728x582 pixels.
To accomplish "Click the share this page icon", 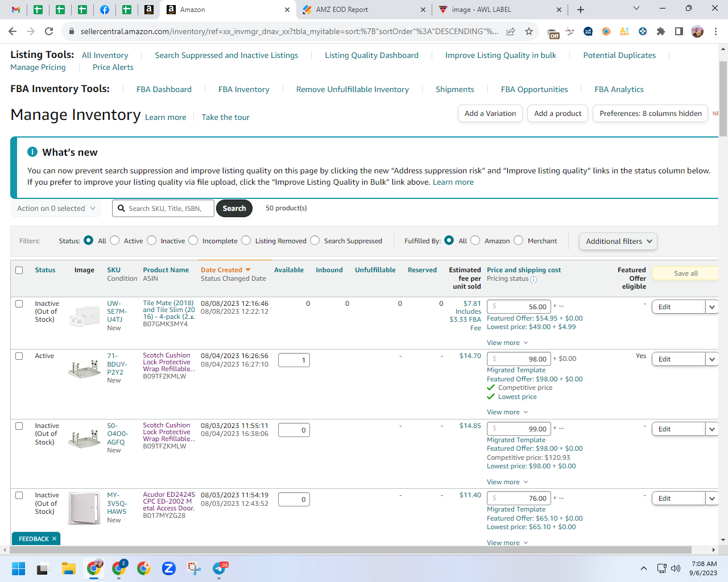I will click(x=511, y=31).
